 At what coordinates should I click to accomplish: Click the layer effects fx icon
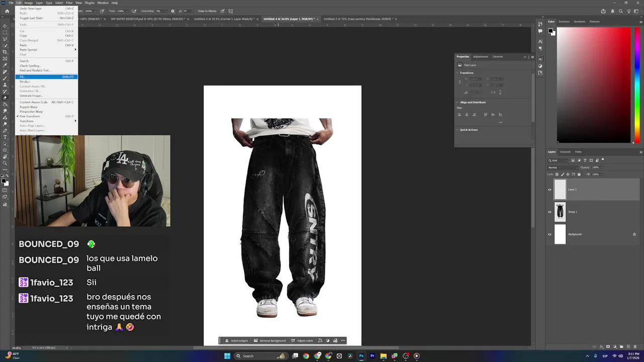(601, 346)
